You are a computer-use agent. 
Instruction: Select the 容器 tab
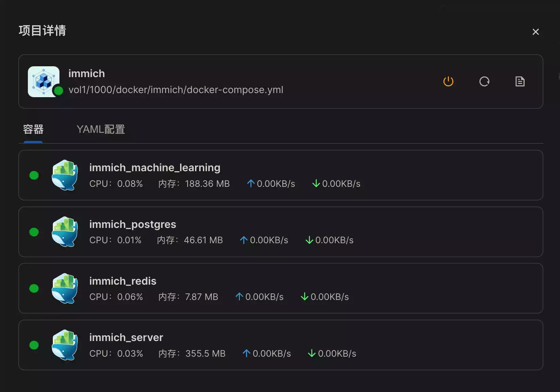point(33,129)
